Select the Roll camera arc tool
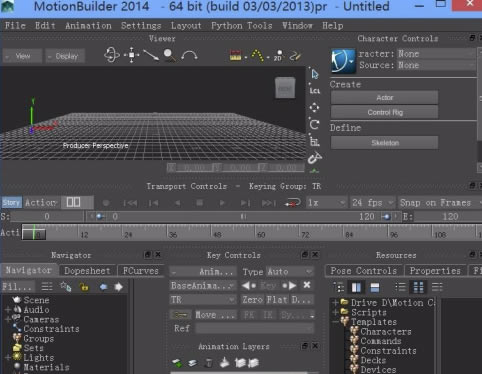Image resolution: width=482 pixels, height=374 pixels. (189, 55)
